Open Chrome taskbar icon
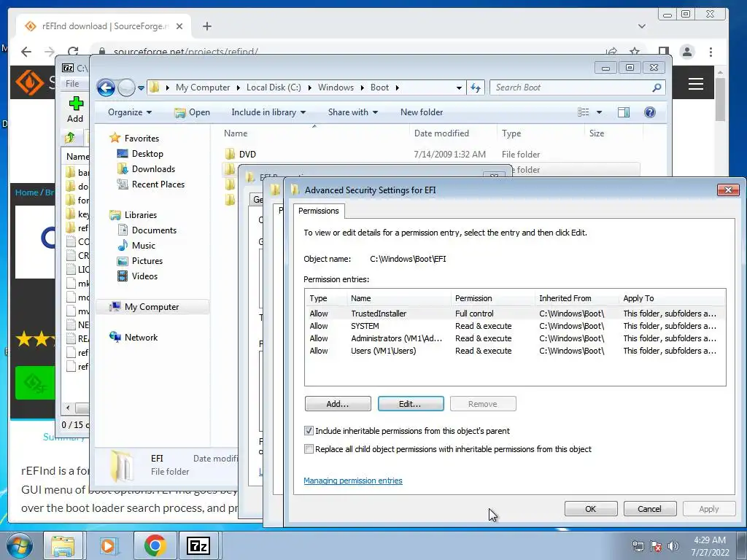The height and width of the screenshot is (560, 747). point(155,545)
